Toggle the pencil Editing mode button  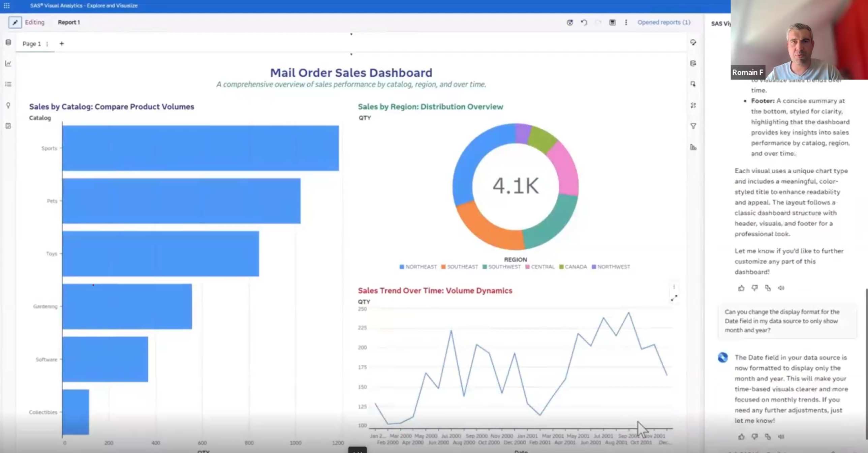coord(15,22)
